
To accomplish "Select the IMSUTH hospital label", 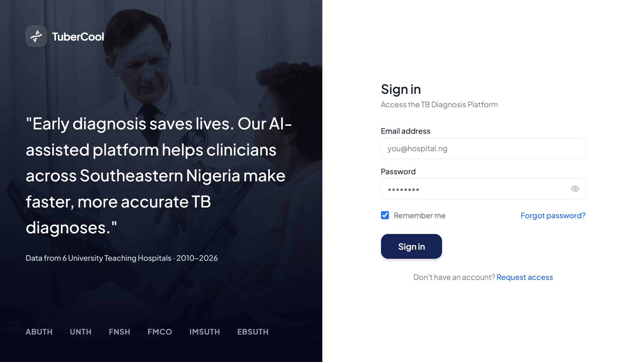I will [x=205, y=332].
